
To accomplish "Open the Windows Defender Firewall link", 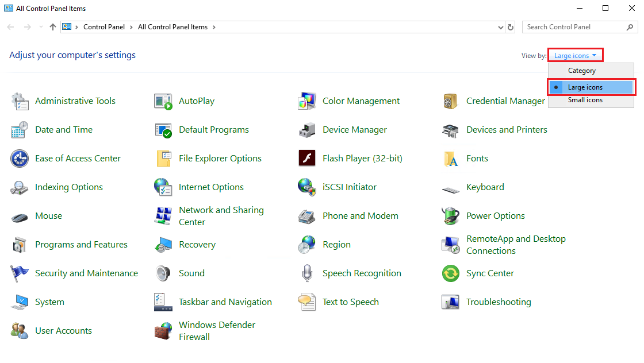I will click(x=217, y=331).
